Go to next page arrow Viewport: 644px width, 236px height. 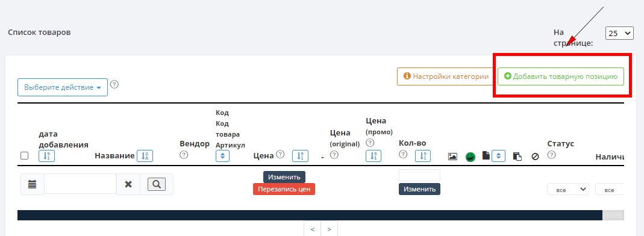(329, 229)
